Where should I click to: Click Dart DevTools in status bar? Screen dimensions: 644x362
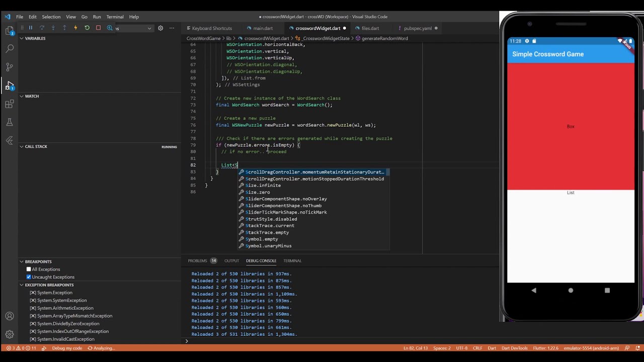pyautogui.click(x=514, y=348)
